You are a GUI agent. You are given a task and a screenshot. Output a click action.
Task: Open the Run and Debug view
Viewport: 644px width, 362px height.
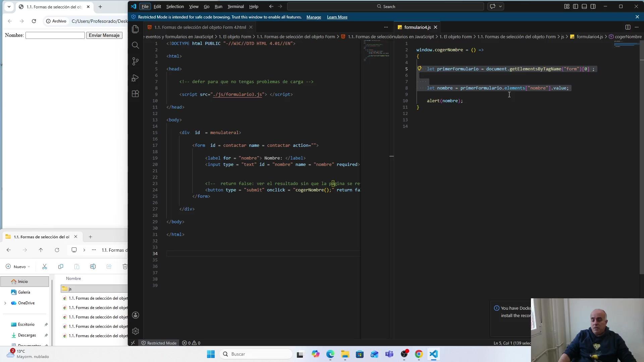tap(136, 78)
